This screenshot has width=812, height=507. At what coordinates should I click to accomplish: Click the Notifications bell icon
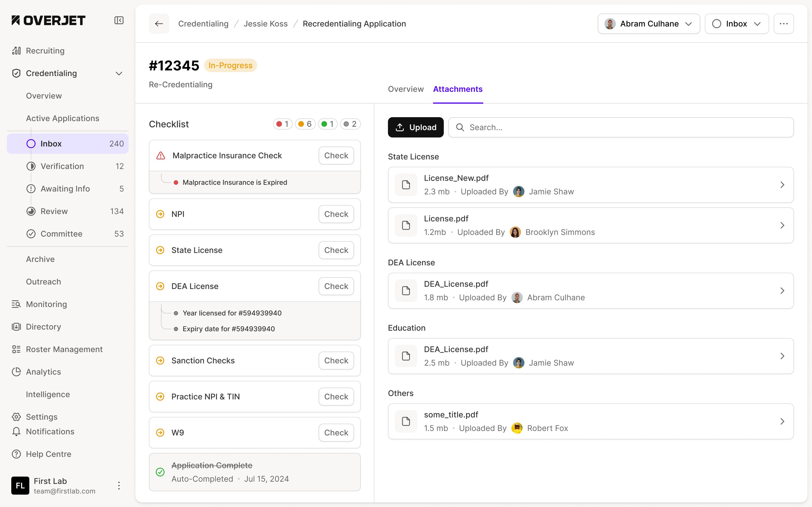coord(16,432)
